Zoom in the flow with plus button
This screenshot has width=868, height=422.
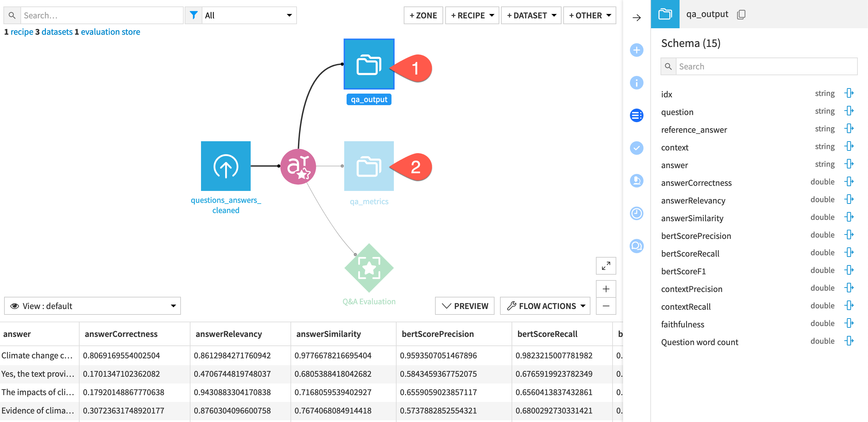(x=606, y=289)
